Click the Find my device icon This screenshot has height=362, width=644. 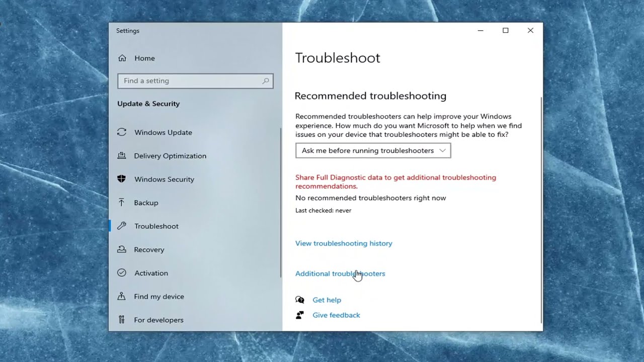tap(122, 297)
